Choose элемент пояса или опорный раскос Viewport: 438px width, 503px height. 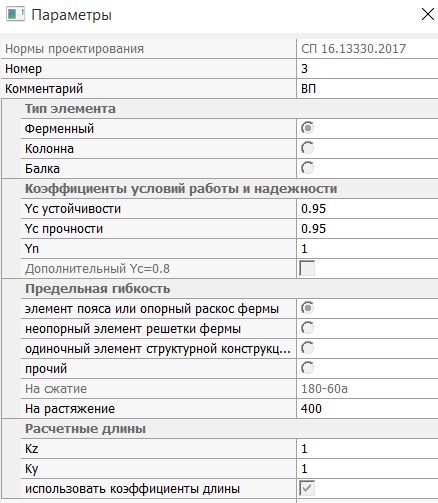click(307, 308)
